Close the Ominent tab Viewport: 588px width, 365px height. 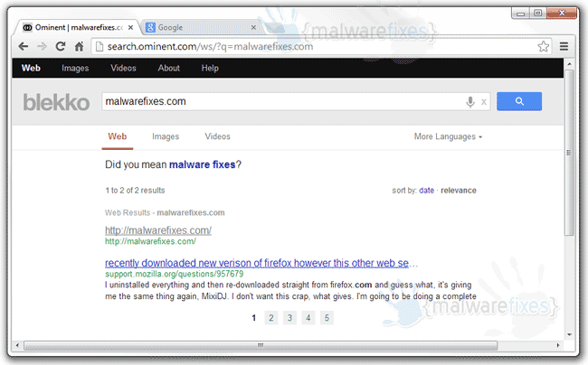pos(130,27)
